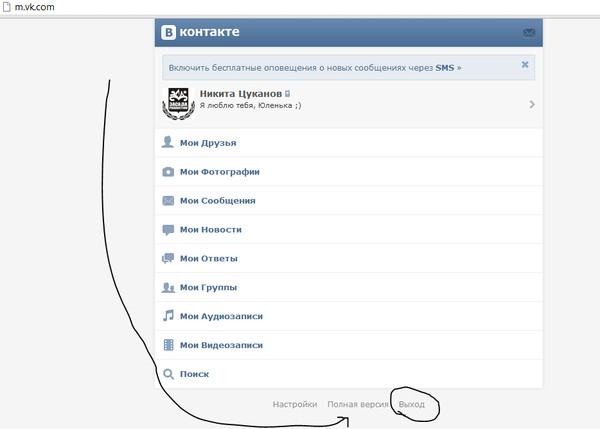
Task: Open Настройки footer link
Action: pyautogui.click(x=295, y=405)
